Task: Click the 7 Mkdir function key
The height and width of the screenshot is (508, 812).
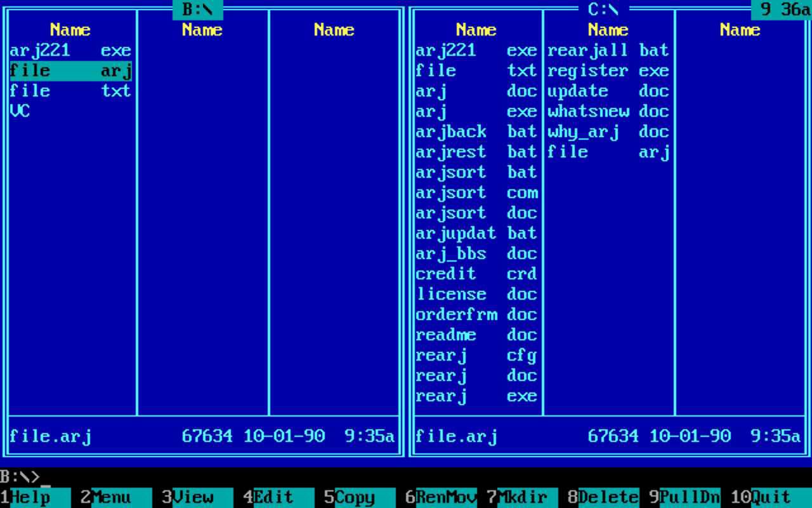Action: [x=522, y=497]
